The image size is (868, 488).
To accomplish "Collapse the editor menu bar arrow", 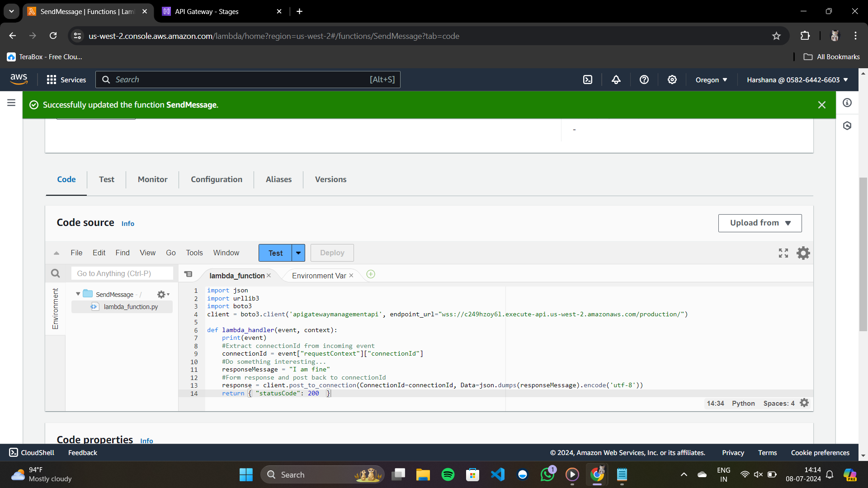I will click(x=57, y=253).
